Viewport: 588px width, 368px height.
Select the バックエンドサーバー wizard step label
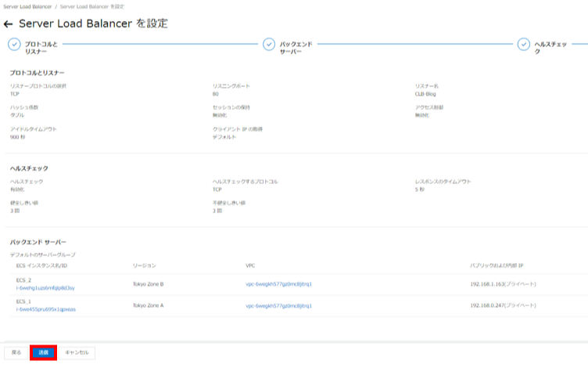(296, 48)
